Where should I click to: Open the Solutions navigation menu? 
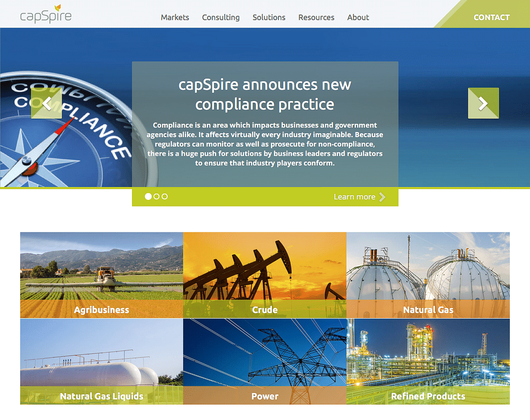coord(269,17)
